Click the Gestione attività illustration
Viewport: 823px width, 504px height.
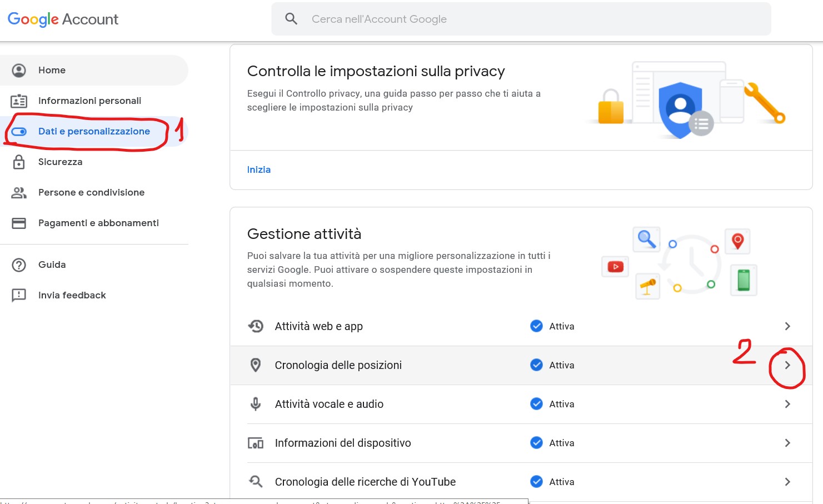[680, 263]
